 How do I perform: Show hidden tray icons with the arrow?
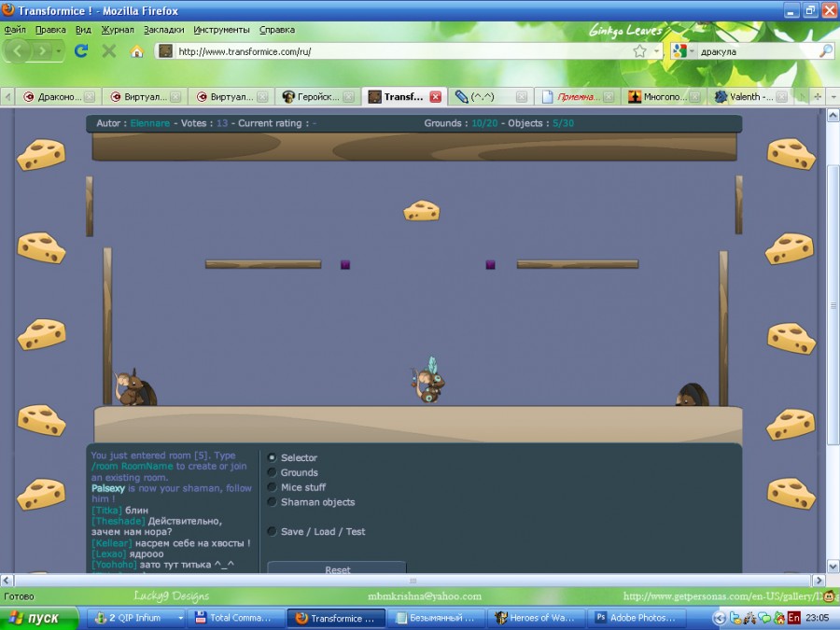(720, 618)
